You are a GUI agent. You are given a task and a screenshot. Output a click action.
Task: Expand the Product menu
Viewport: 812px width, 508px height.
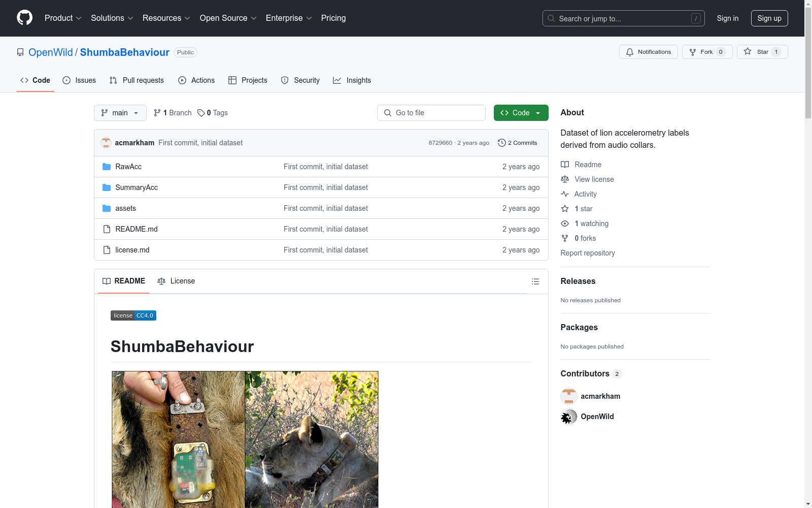point(63,18)
